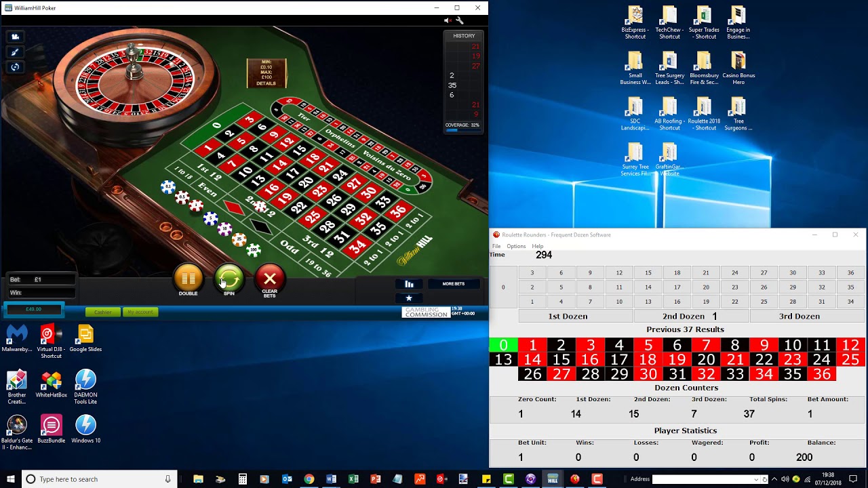Select the red 1 chip by the Even bet
Screen dimensions: 868x488
[x=196, y=205]
